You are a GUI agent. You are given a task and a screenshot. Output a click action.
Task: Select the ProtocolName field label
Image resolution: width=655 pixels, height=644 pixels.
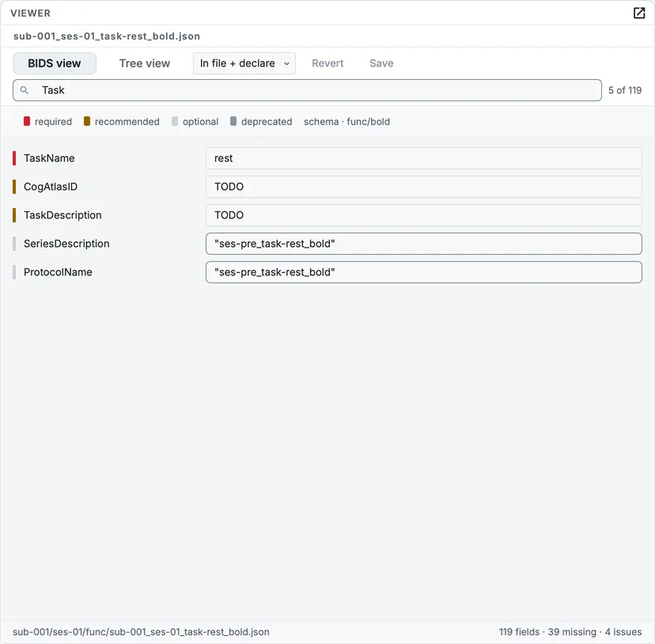tap(58, 272)
